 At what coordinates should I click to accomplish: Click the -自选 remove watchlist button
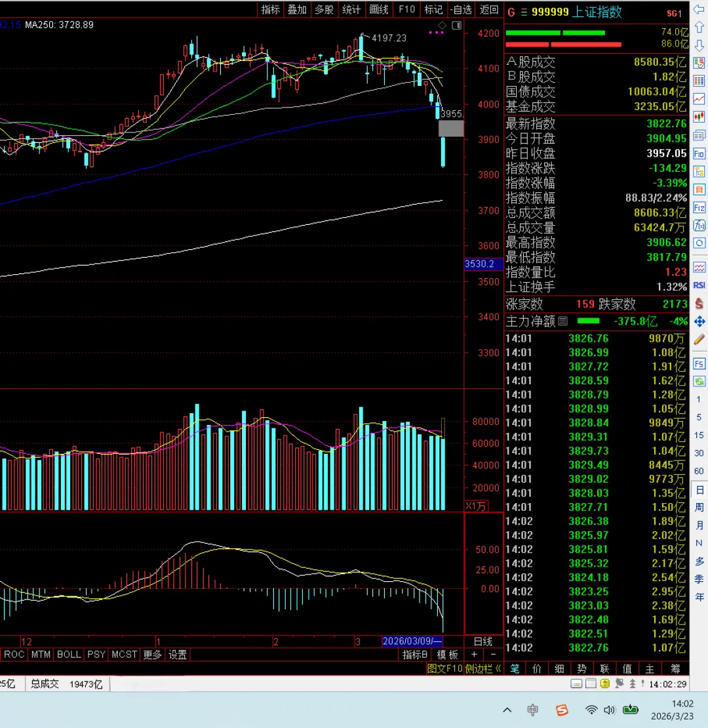pyautogui.click(x=461, y=10)
